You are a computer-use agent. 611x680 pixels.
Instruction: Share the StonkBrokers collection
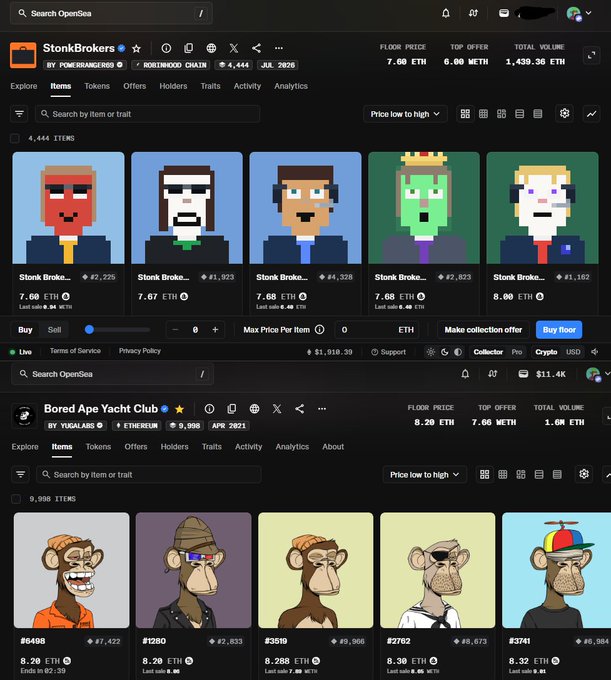pyautogui.click(x=256, y=48)
